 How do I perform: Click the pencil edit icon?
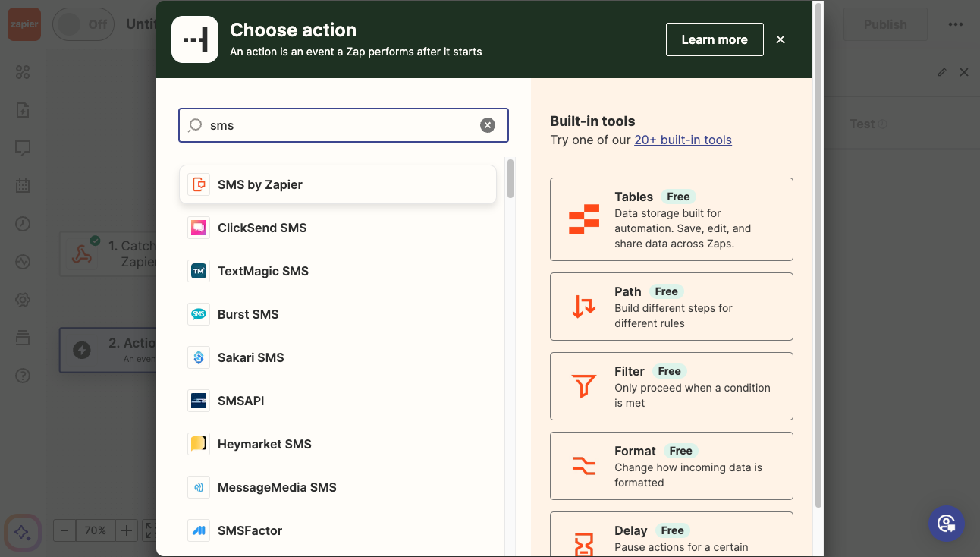point(942,72)
